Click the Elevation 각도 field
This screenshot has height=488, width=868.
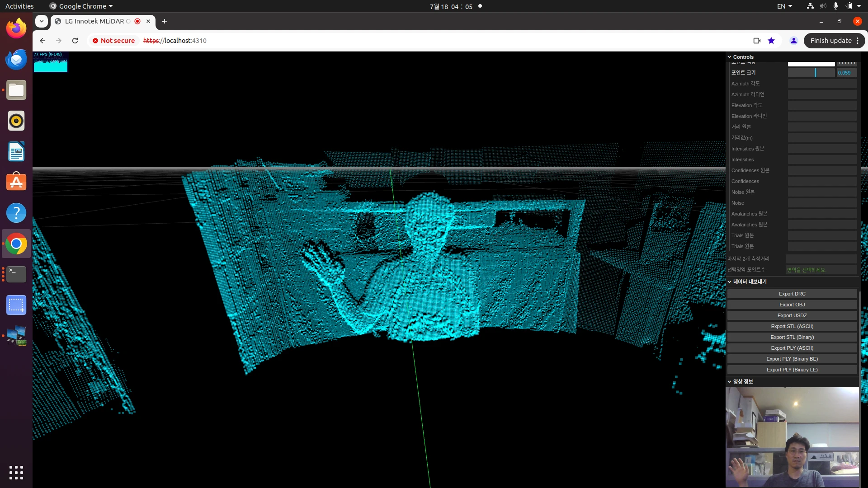[x=822, y=105]
